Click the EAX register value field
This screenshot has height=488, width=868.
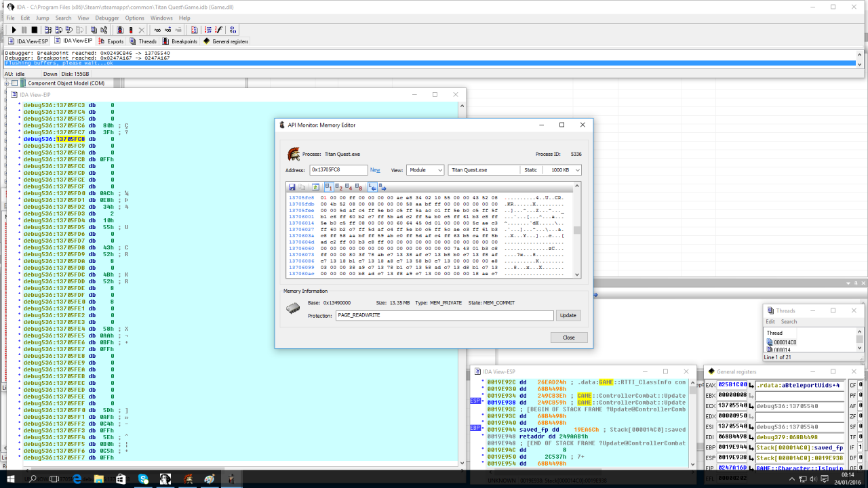tap(732, 384)
